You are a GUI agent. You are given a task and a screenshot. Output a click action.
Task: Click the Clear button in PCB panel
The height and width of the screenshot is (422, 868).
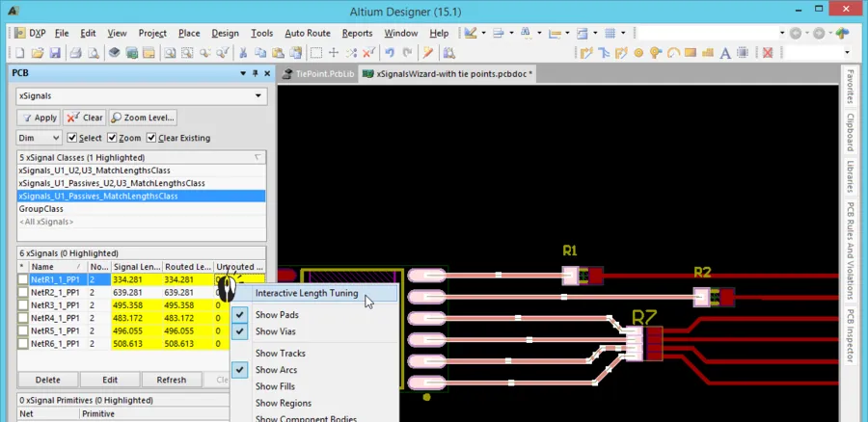(84, 118)
